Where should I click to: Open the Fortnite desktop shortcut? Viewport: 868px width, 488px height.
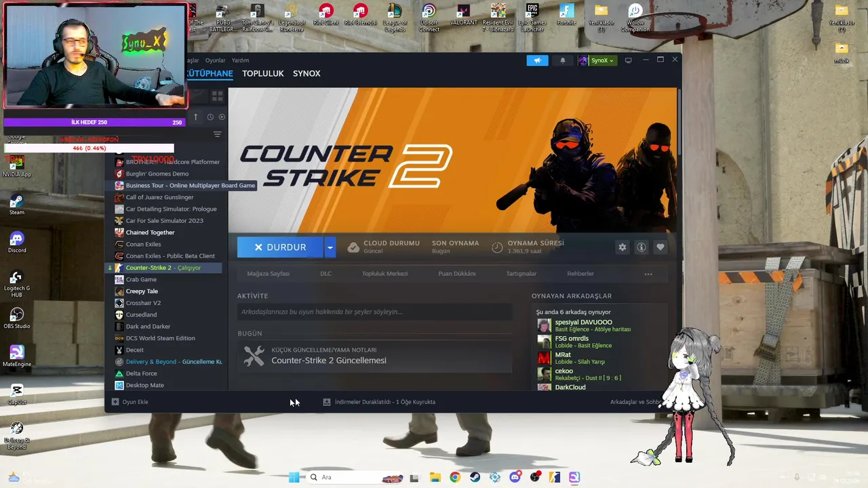pyautogui.click(x=567, y=15)
